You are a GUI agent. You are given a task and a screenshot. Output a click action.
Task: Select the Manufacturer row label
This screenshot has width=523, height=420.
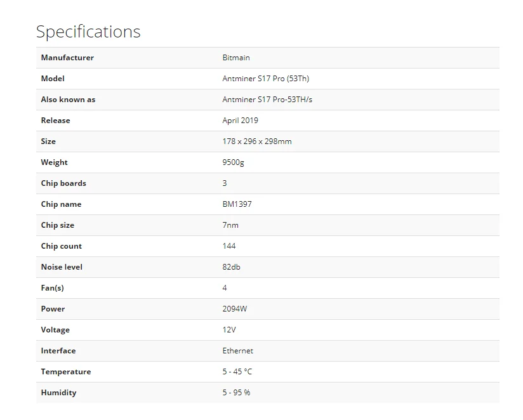pos(67,58)
